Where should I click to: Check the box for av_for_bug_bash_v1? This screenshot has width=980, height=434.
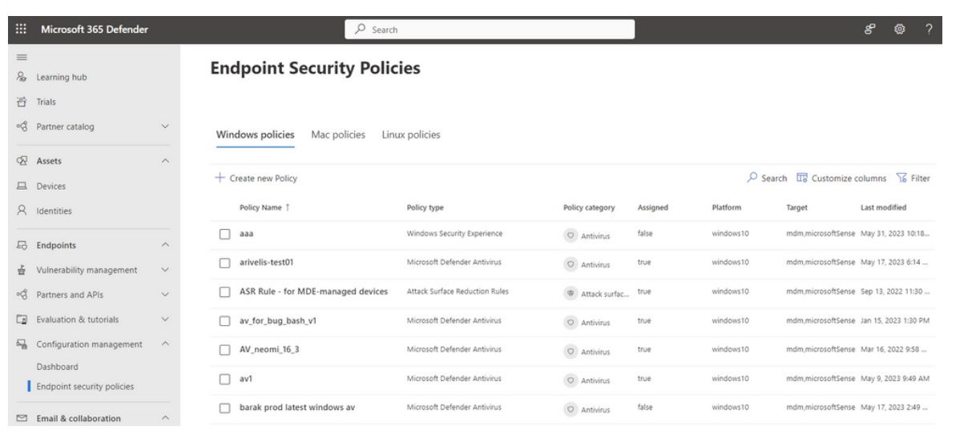pos(225,320)
